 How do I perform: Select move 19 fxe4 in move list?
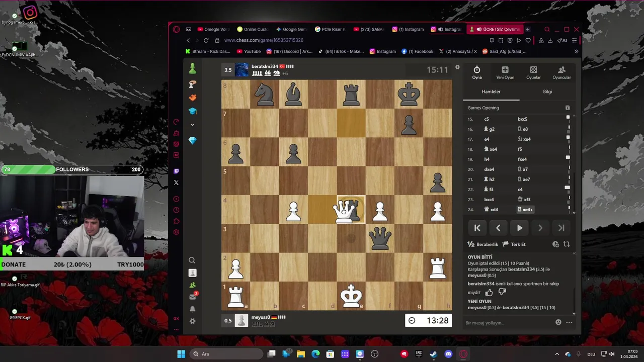[522, 159]
